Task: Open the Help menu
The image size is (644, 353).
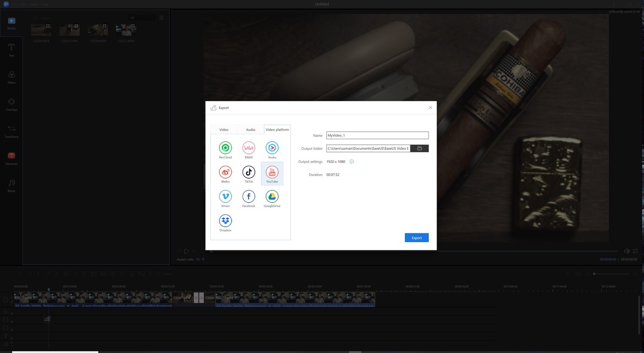Action: (x=46, y=4)
